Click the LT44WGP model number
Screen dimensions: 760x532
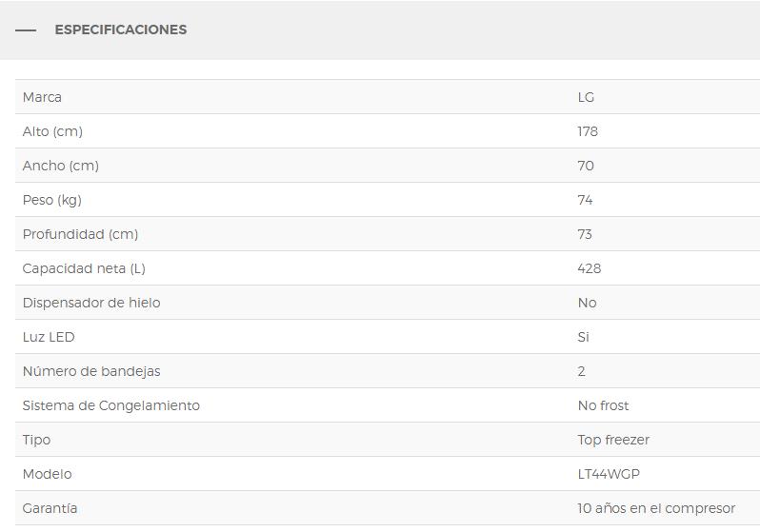[x=609, y=474]
